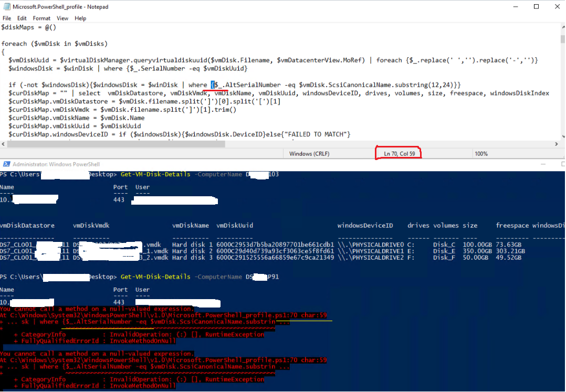Click the "303.21GB" freespace value
The image size is (566, 392).
click(x=510, y=251)
